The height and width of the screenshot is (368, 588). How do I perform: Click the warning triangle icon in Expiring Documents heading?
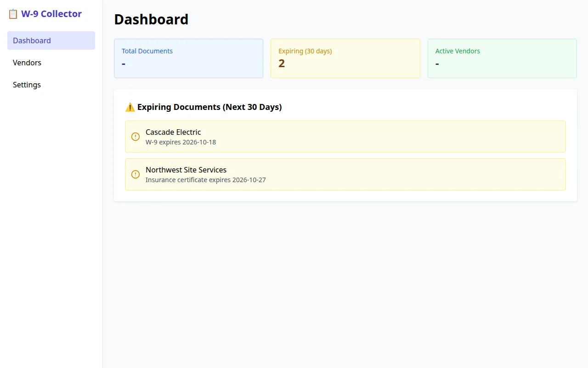[130, 107]
